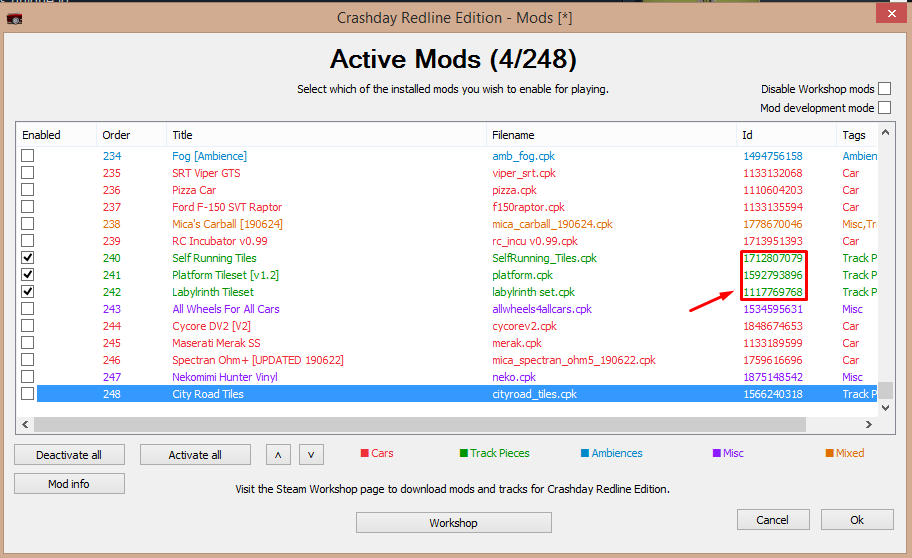The width and height of the screenshot is (912, 558).
Task: Select the Self Running Tiles title
Action: point(214,258)
